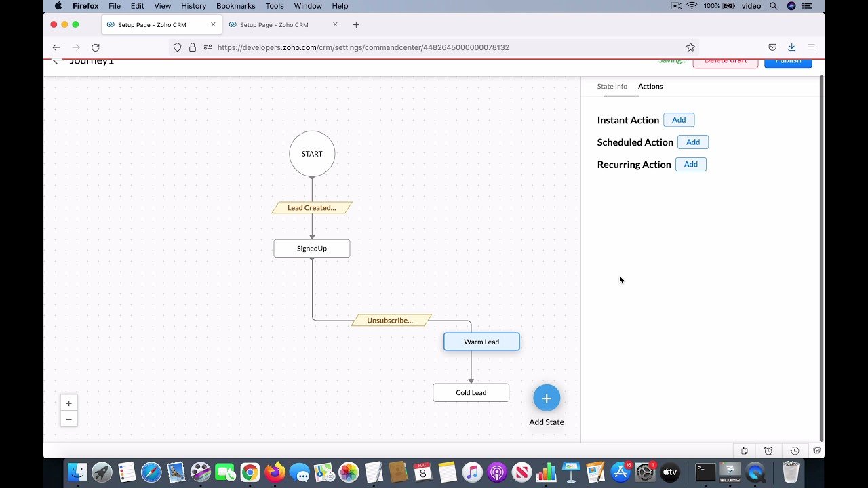Click the Add State plus button
868x488 pixels.
[547, 399]
